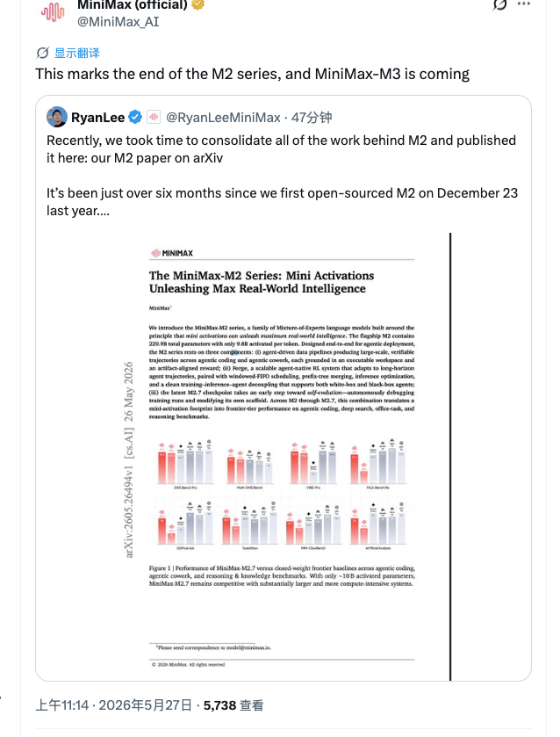Open the MiniMax (official) display name
The height and width of the screenshot is (737, 560).
(132, 5)
